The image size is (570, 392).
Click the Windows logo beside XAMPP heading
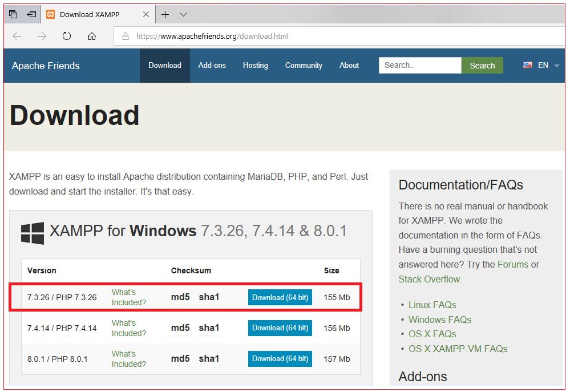pyautogui.click(x=32, y=231)
